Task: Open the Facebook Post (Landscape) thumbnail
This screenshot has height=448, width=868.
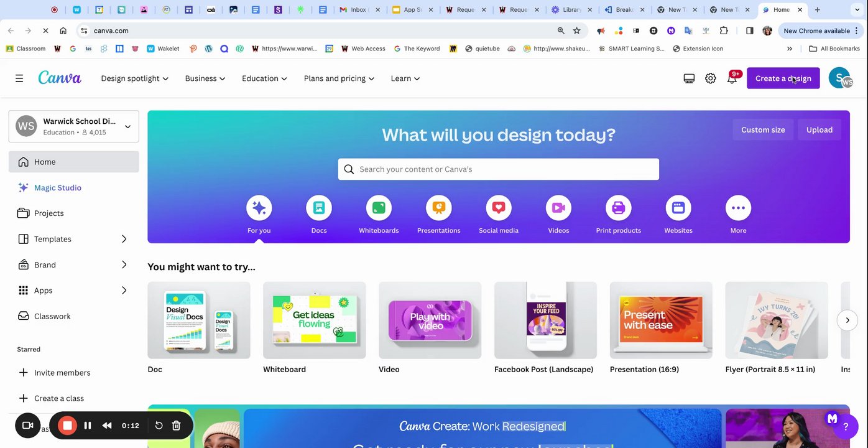Action: click(545, 320)
